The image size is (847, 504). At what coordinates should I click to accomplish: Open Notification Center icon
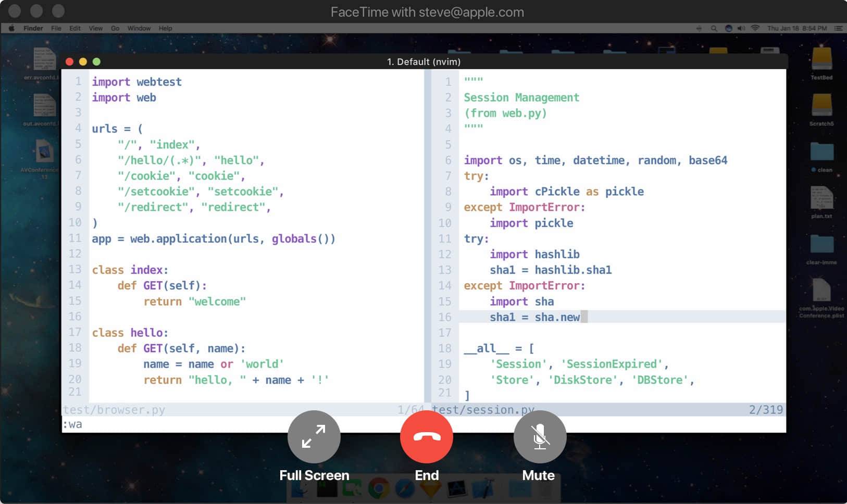(838, 28)
